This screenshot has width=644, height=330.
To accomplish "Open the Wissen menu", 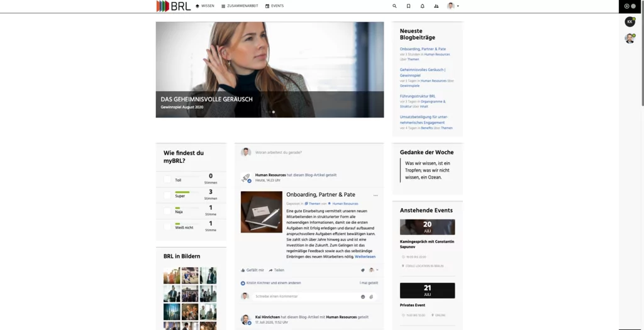I will [x=205, y=6].
